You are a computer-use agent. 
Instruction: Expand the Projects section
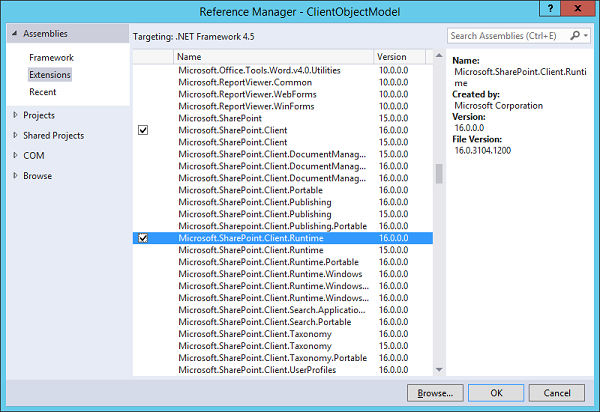point(15,115)
